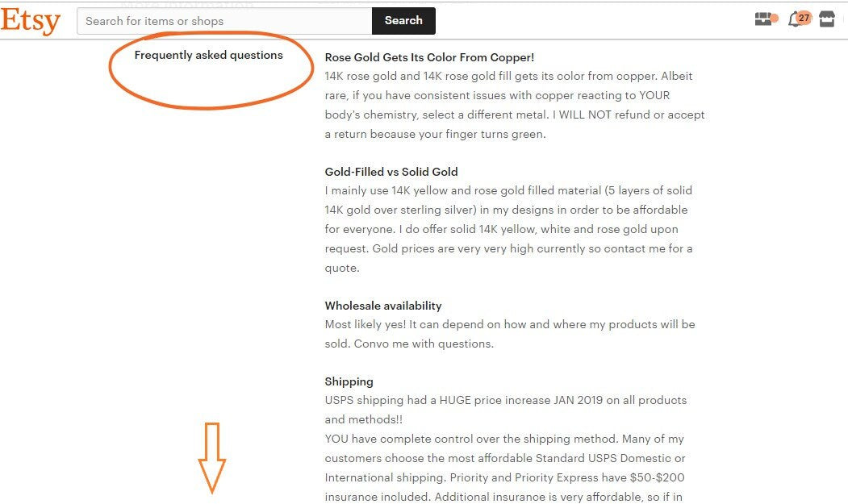The height and width of the screenshot is (504, 848).
Task: Click the 'I mainly use 14K yellow' paragraph
Action: tap(509, 229)
